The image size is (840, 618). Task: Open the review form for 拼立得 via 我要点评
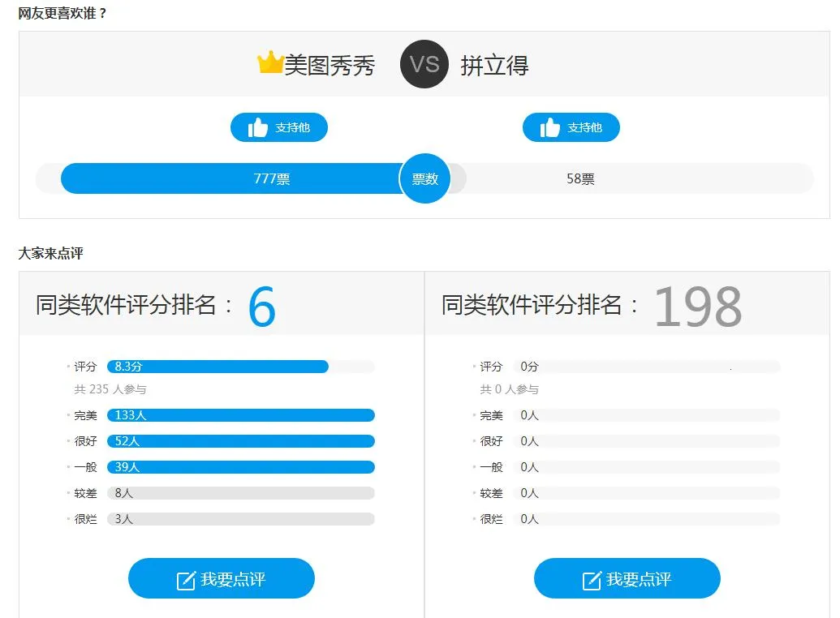click(627, 578)
